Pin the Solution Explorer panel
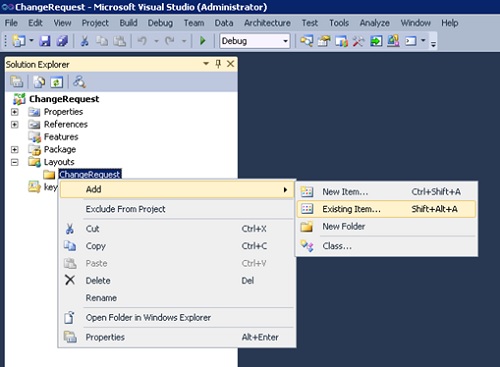Image resolution: width=500 pixels, height=367 pixels. (x=218, y=64)
